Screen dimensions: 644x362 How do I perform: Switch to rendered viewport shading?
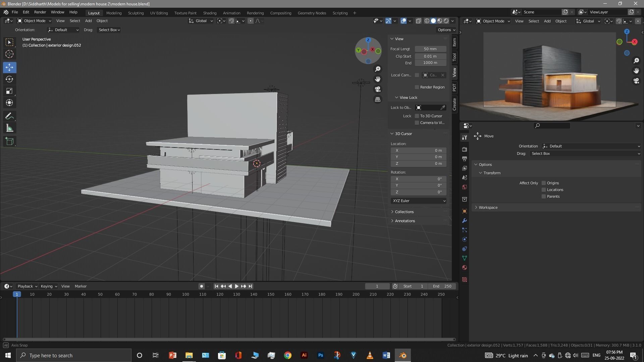point(446,21)
